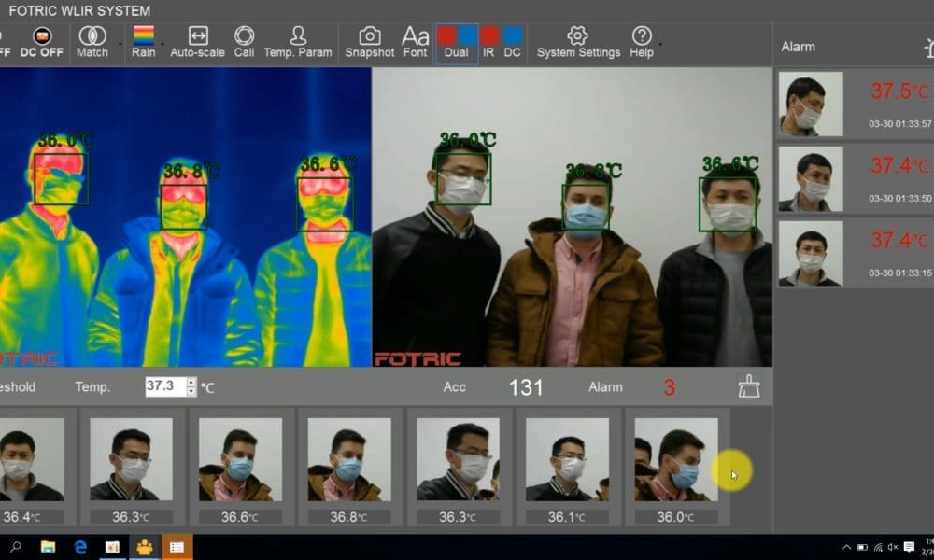Open the Font settings
Screen dimensions: 934x560
coord(416,41)
